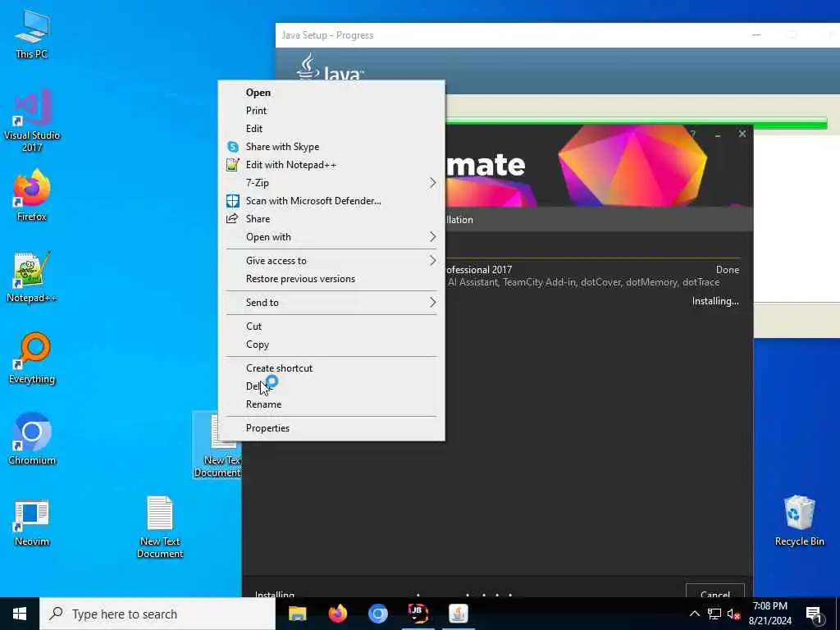
Task: Select Share with Skype menu entry
Action: [x=331, y=147]
